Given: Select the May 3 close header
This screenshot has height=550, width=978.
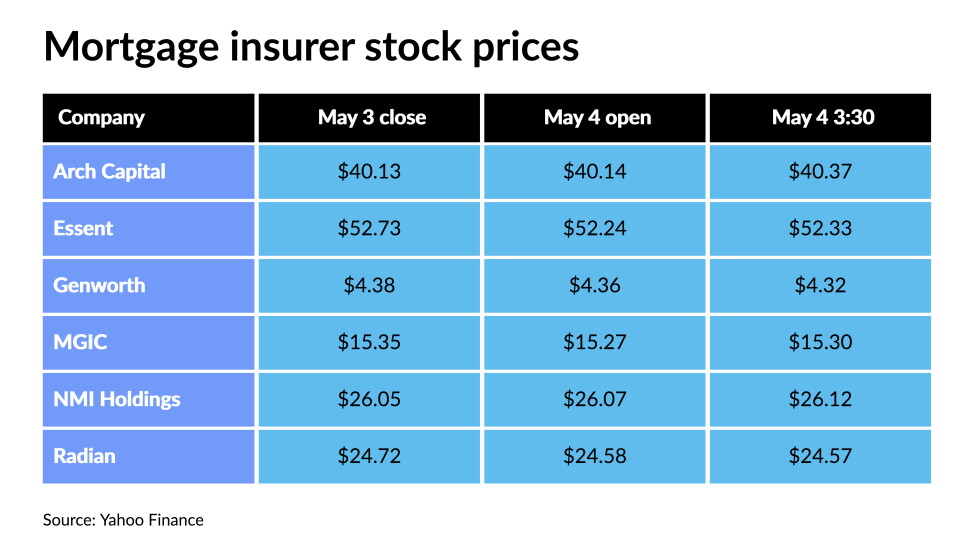Looking at the screenshot, I should (x=369, y=118).
